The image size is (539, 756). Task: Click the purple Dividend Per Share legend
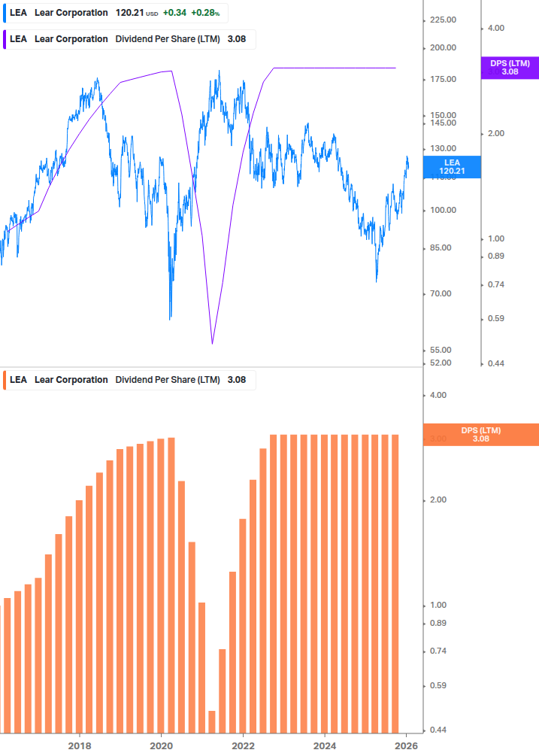pyautogui.click(x=129, y=40)
